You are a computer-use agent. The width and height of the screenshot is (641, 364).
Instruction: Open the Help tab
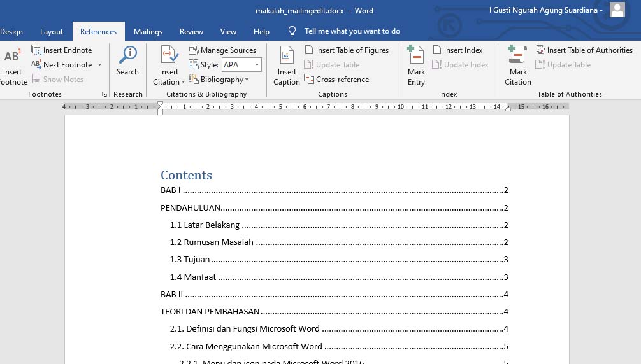(x=261, y=31)
